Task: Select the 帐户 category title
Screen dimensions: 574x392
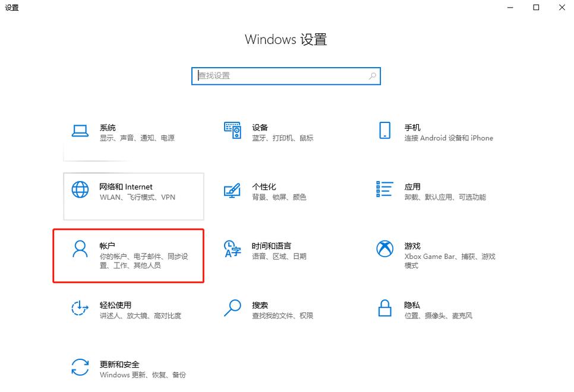Action: point(108,246)
